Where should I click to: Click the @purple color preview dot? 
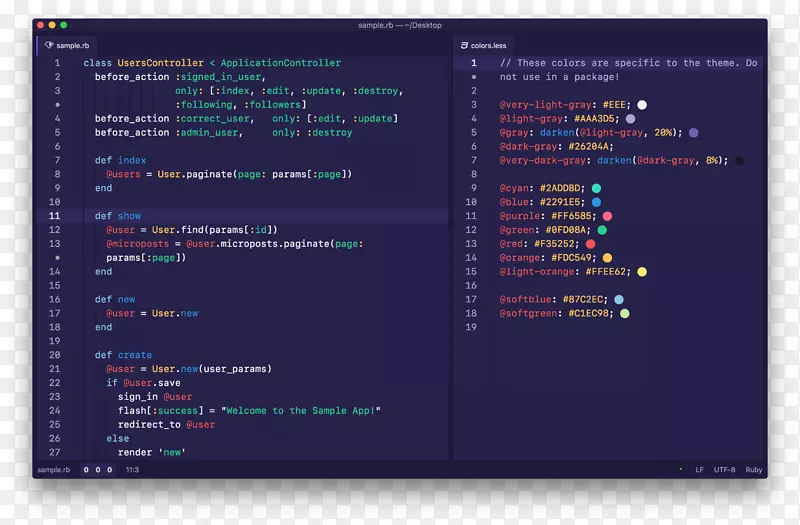(607, 216)
